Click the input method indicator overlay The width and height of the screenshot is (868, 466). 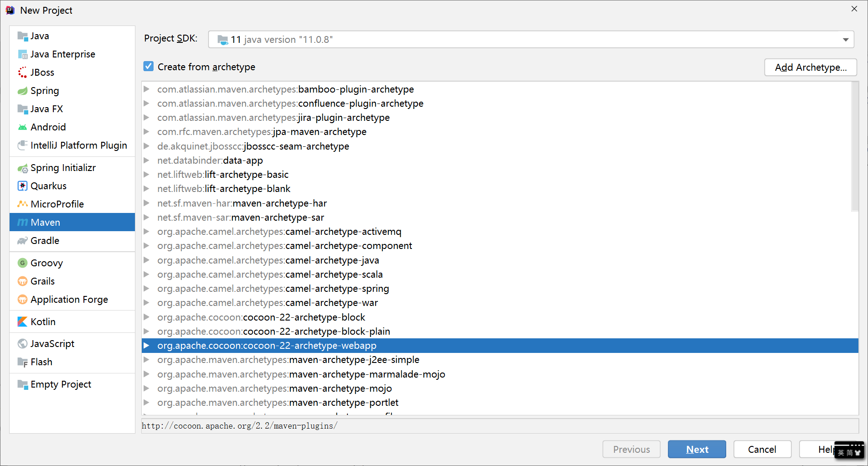[849, 450]
